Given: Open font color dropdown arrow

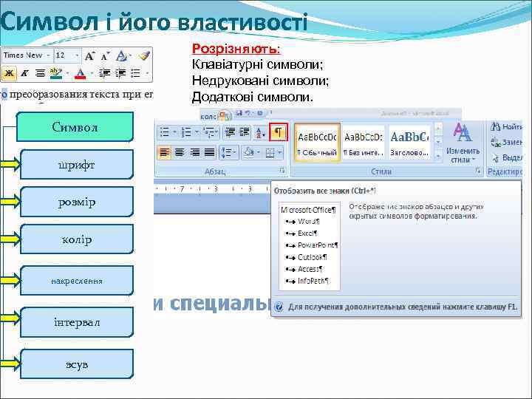Looking at the screenshot, I should point(92,73).
